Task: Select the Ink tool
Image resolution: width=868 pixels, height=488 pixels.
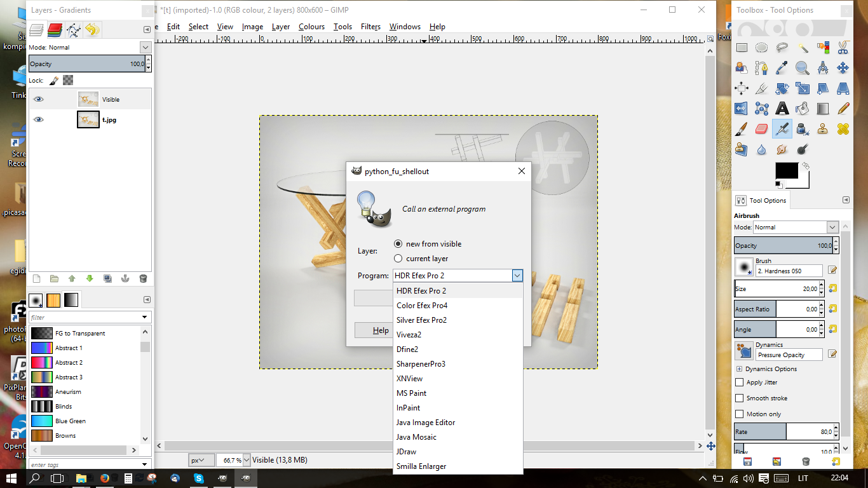Action: (803, 129)
